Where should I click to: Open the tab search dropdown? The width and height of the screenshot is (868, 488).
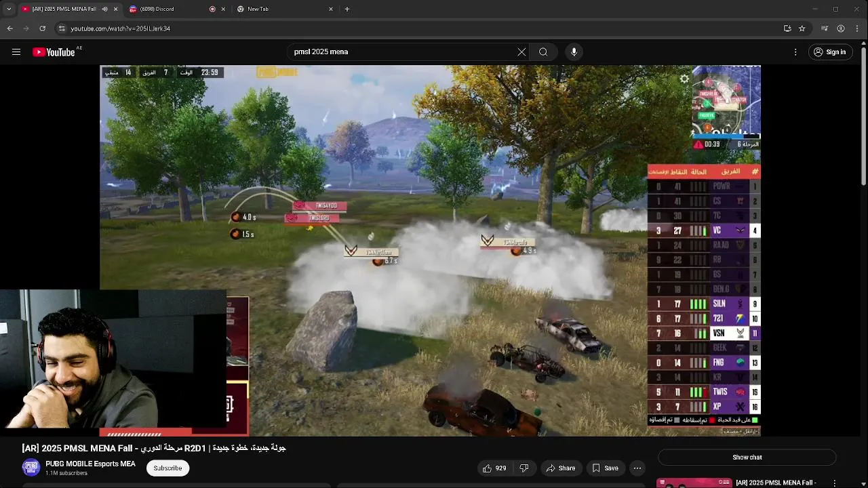click(9, 9)
